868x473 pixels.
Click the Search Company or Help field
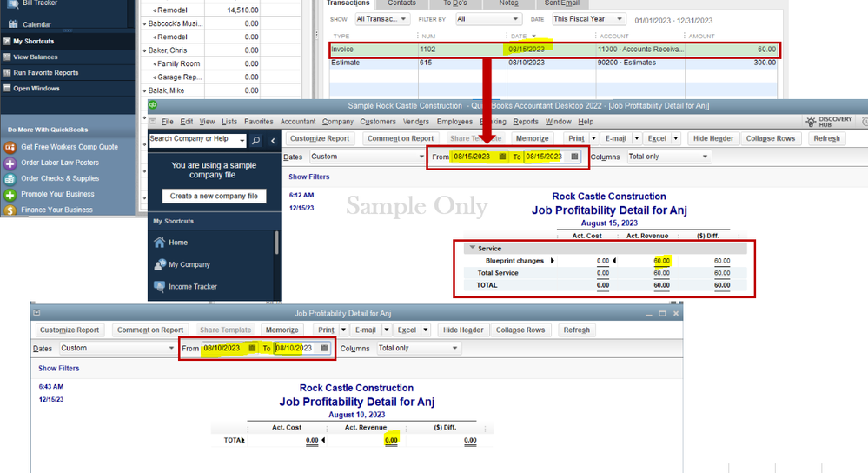click(x=193, y=141)
